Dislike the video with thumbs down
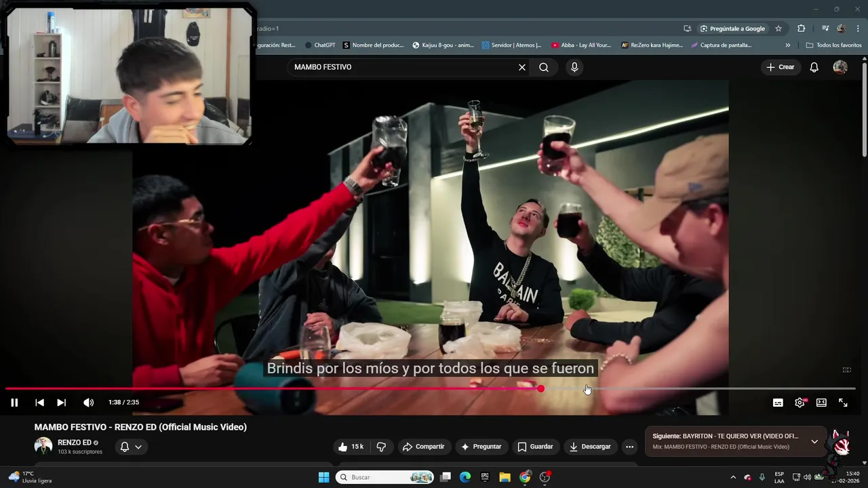 [381, 447]
